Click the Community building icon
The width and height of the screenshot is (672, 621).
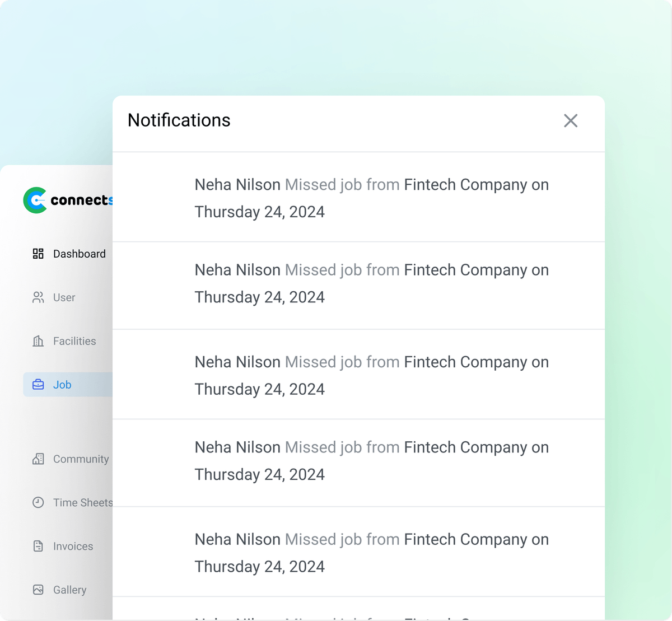click(x=38, y=459)
